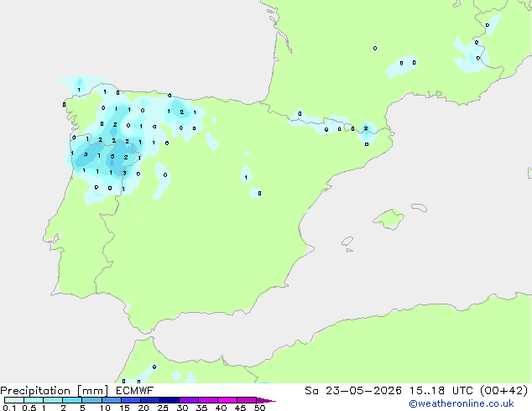Image resolution: width=532 pixels, height=411 pixels.
Task: Click the 40 to 45 mm magenta swatch
Action: 227,400
